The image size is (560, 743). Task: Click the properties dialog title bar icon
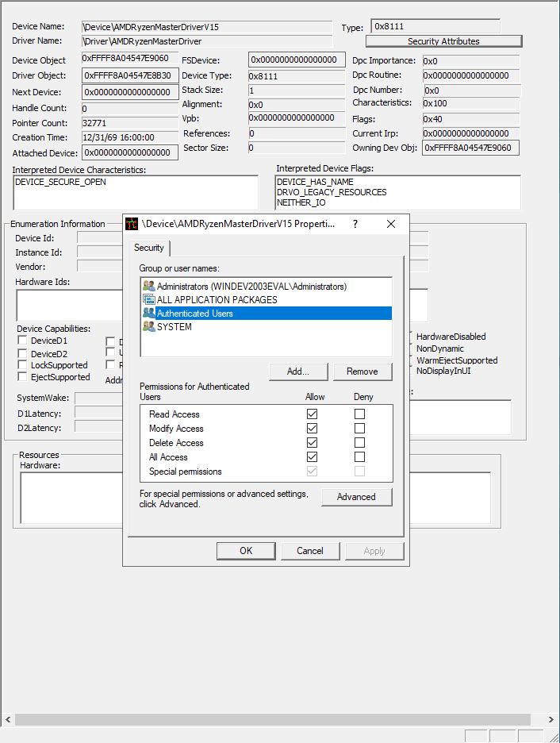click(132, 225)
